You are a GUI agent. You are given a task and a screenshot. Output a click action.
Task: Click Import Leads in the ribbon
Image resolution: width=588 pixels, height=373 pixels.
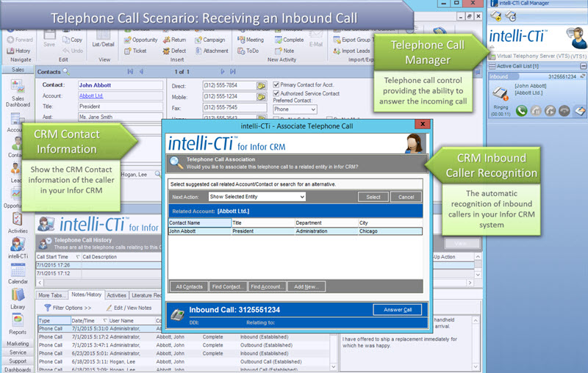(x=352, y=51)
